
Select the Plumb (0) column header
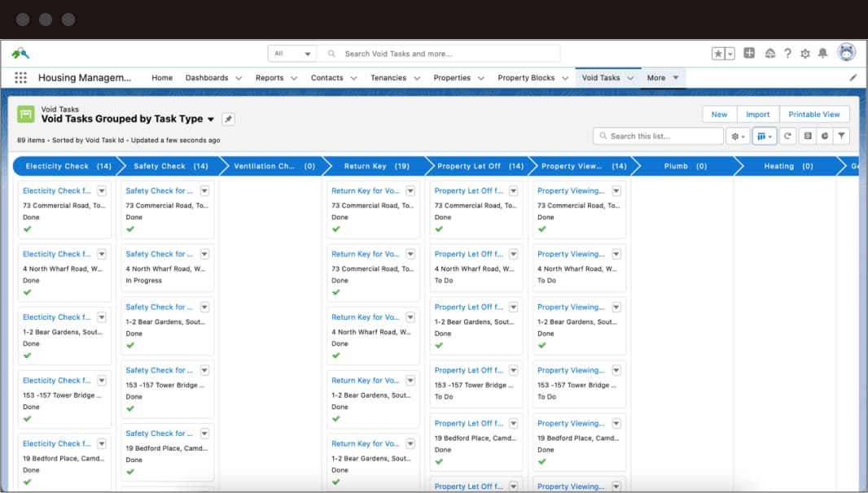click(x=686, y=166)
